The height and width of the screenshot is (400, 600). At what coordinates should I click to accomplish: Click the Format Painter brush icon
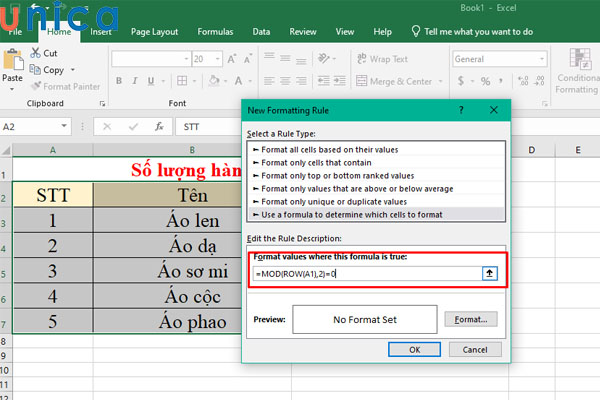(35, 86)
